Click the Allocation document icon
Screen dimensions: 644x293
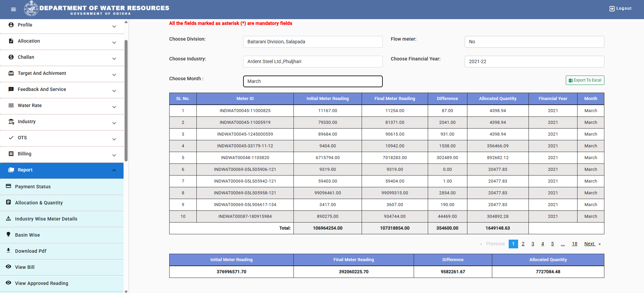point(11,41)
